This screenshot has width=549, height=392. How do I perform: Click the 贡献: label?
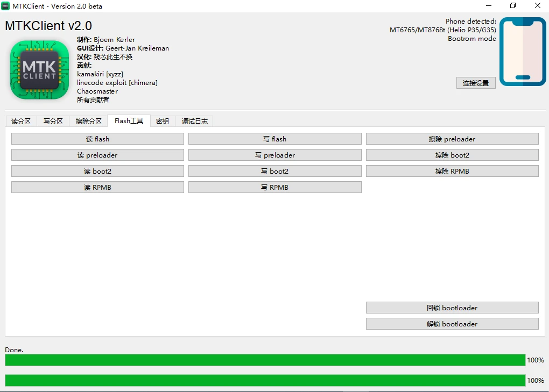click(85, 66)
